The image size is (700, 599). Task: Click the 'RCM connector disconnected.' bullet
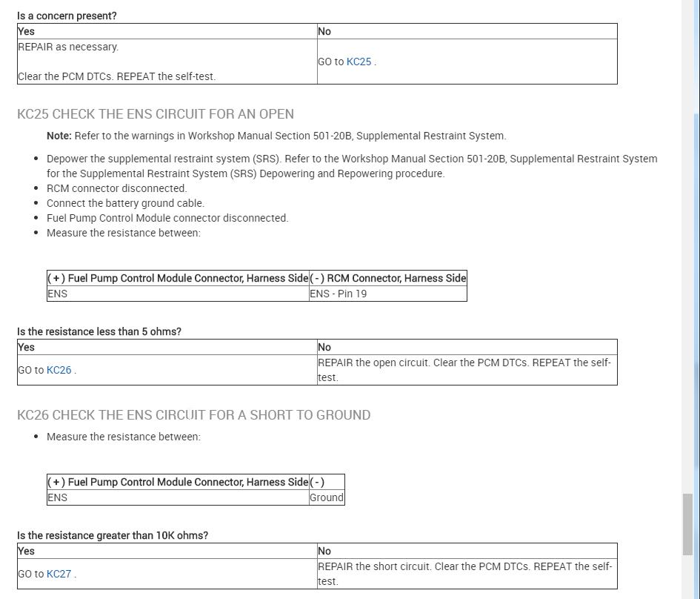(x=116, y=188)
